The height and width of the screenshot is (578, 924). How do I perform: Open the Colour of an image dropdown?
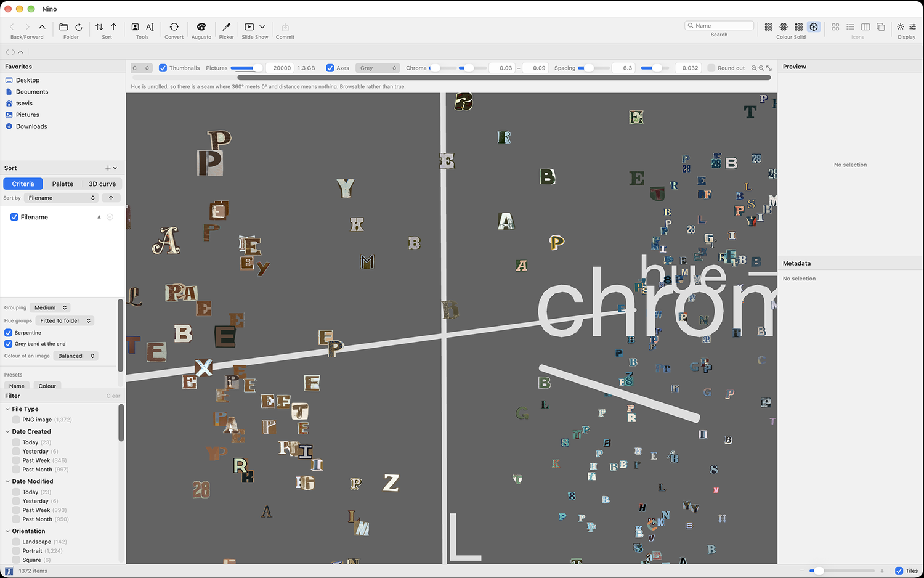point(76,356)
